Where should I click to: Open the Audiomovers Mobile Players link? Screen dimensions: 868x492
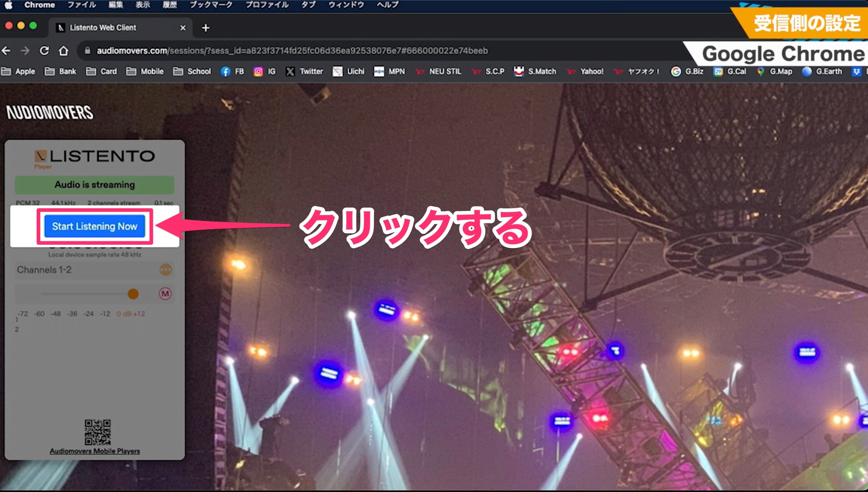(x=95, y=451)
